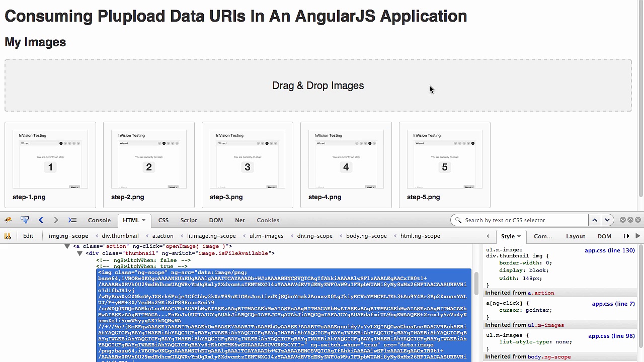Switch to the Layout side tab
This screenshot has height=362, width=644.
pyautogui.click(x=575, y=236)
